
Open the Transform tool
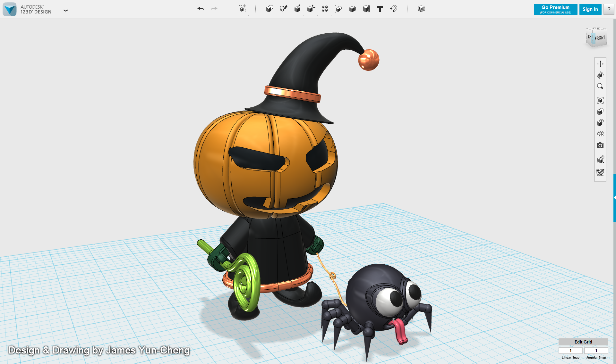242,9
